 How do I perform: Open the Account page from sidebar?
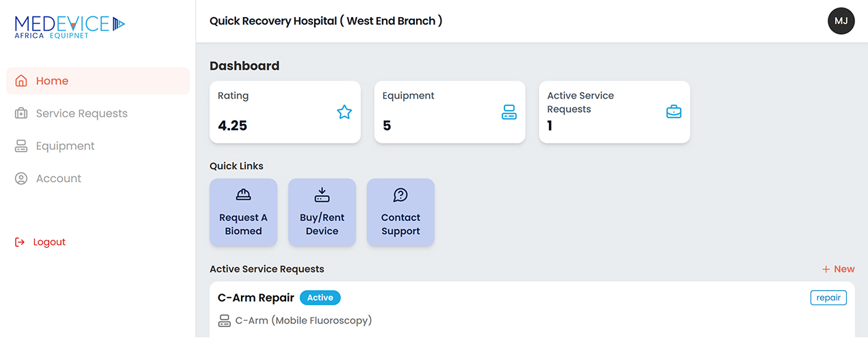click(58, 179)
